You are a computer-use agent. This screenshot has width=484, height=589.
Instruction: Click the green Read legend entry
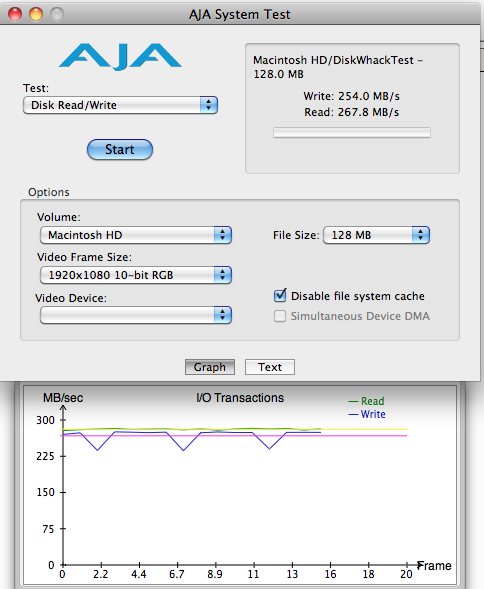tap(366, 401)
